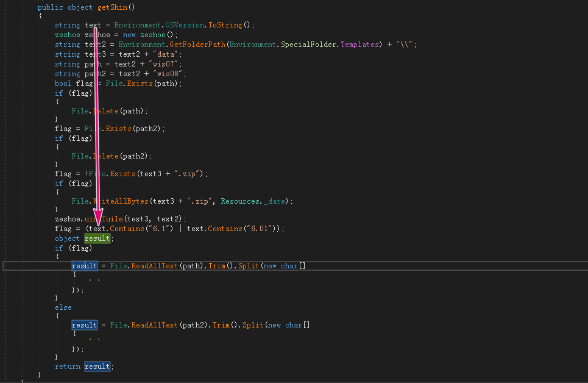Click green-highlighted result in declaration
Viewport: 588px width, 383px height.
point(97,238)
